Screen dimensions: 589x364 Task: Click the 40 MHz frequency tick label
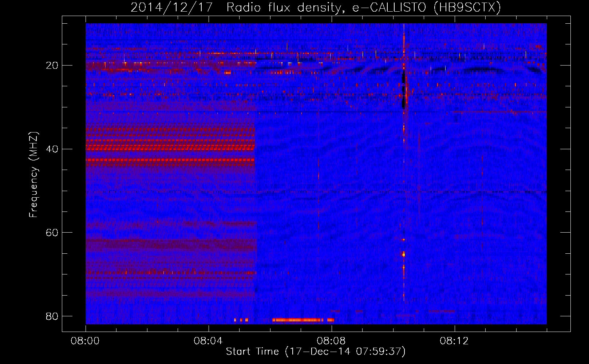tap(52, 149)
